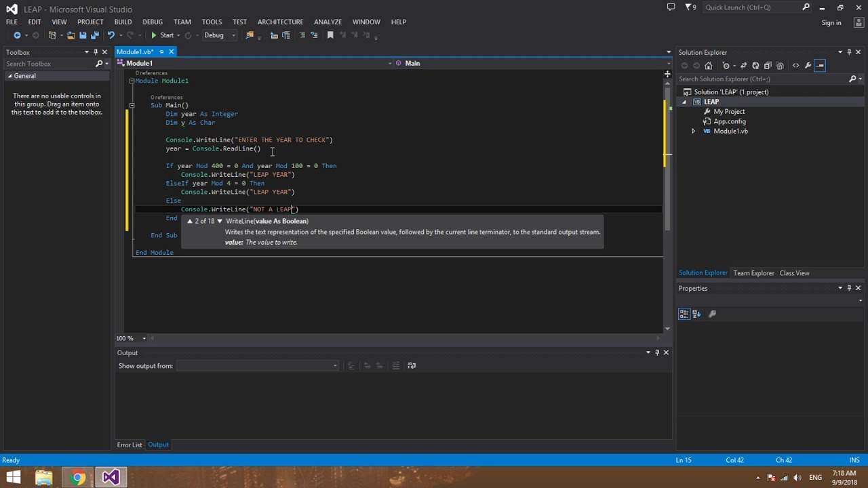Click the Find in Files toolbar icon
The width and height of the screenshot is (868, 488).
click(250, 35)
